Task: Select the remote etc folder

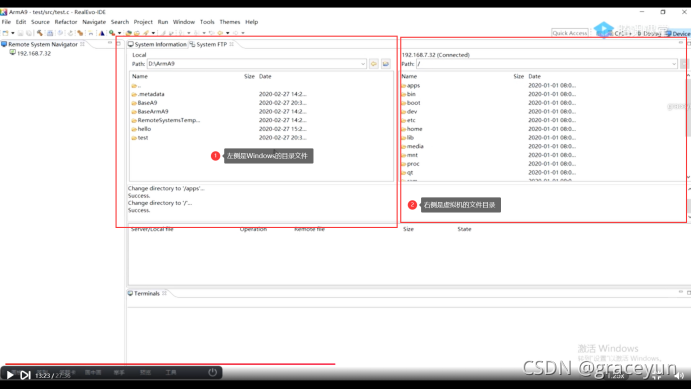Action: click(x=408, y=120)
